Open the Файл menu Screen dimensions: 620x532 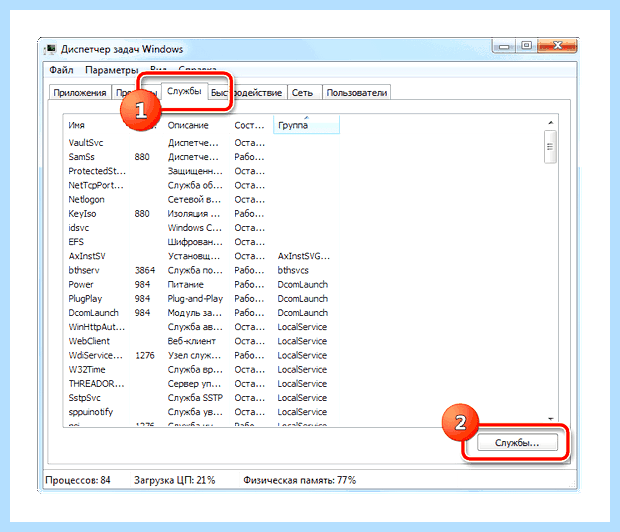pyautogui.click(x=61, y=70)
